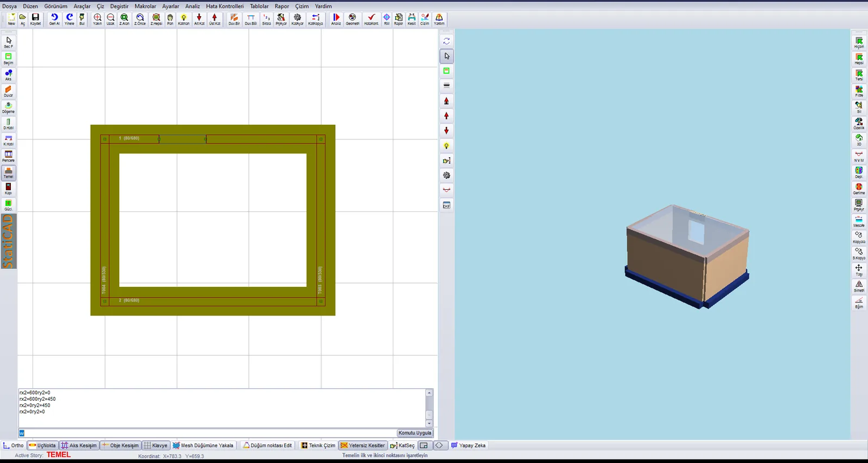Viewport: 868px width, 463px height.
Task: Click the command line input field
Action: [x=208, y=433]
